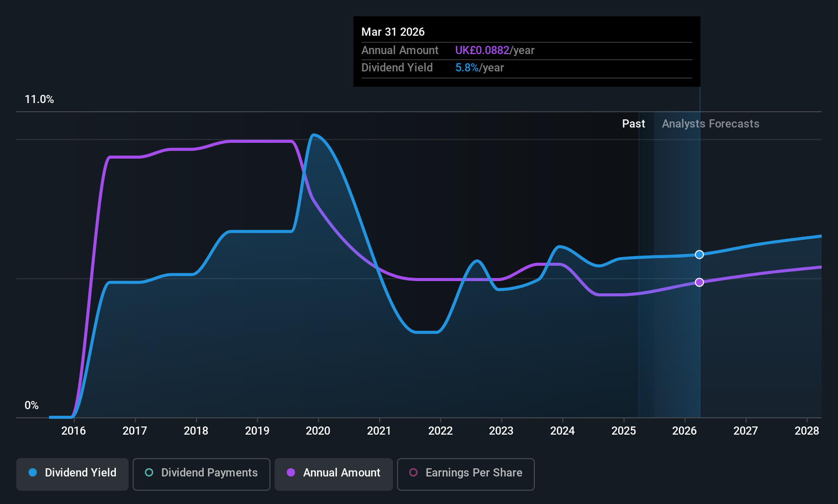Click the 2025 x-axis label
This screenshot has height=504, width=838.
pyautogui.click(x=624, y=431)
